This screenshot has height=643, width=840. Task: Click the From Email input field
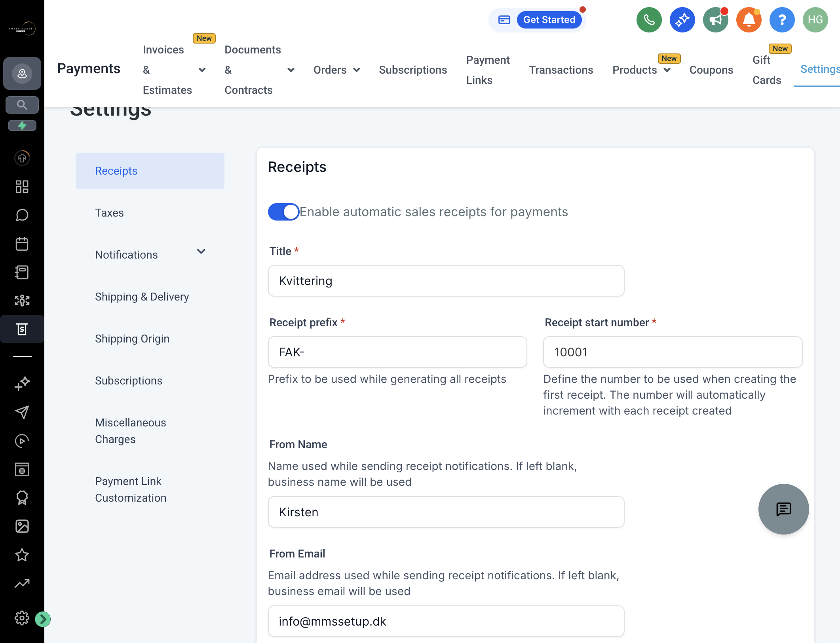446,621
